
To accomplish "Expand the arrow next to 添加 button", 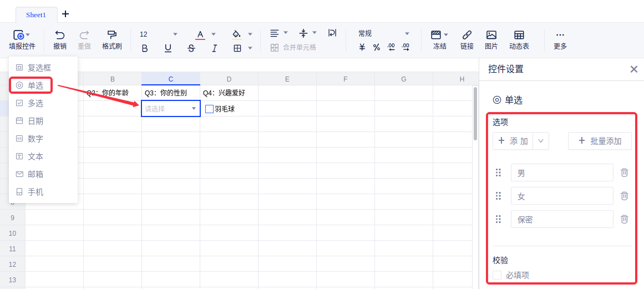I will (541, 141).
